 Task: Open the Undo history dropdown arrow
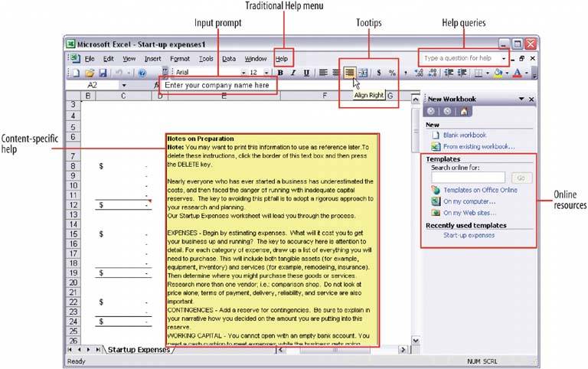[129, 73]
